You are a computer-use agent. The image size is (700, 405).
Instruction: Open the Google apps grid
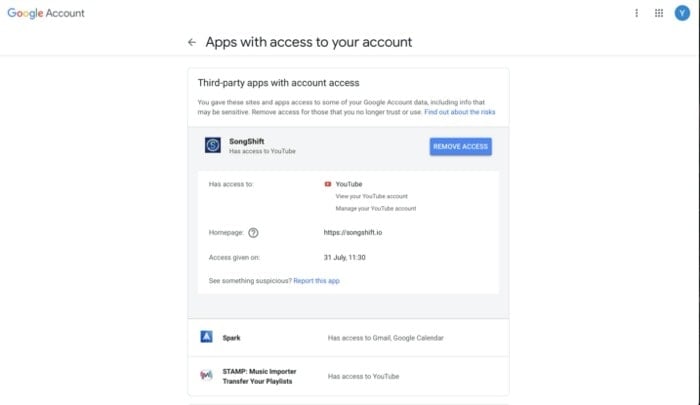[x=659, y=13]
